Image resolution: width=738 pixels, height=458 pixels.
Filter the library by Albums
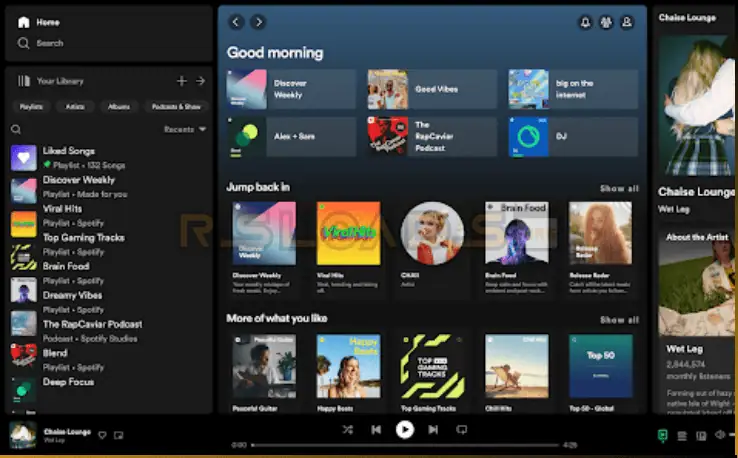point(119,107)
